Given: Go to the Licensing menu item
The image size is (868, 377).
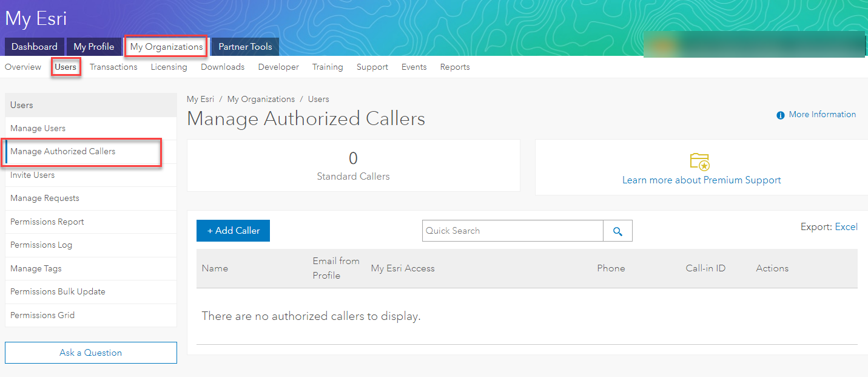Looking at the screenshot, I should (x=169, y=67).
